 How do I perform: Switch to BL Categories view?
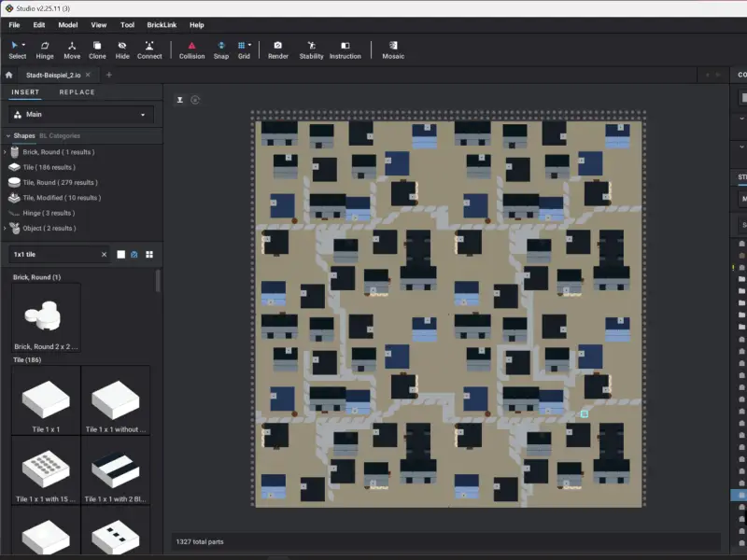(59, 136)
